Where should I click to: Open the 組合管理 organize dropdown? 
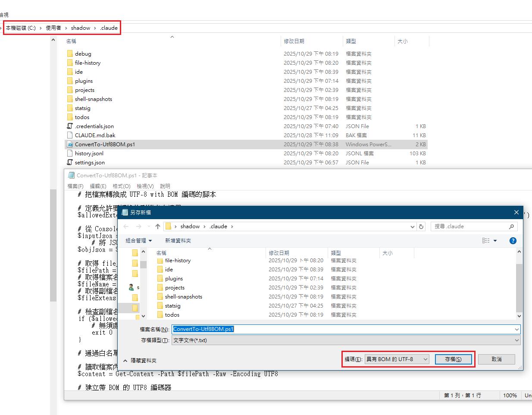(x=138, y=241)
